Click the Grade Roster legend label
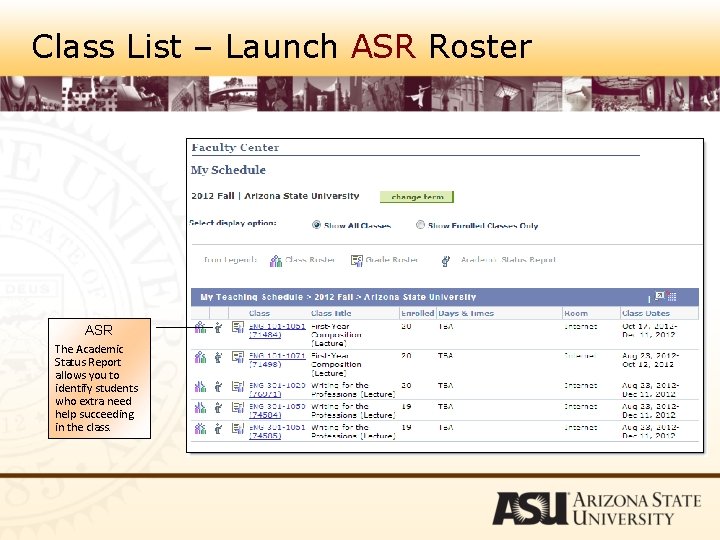 392,260
